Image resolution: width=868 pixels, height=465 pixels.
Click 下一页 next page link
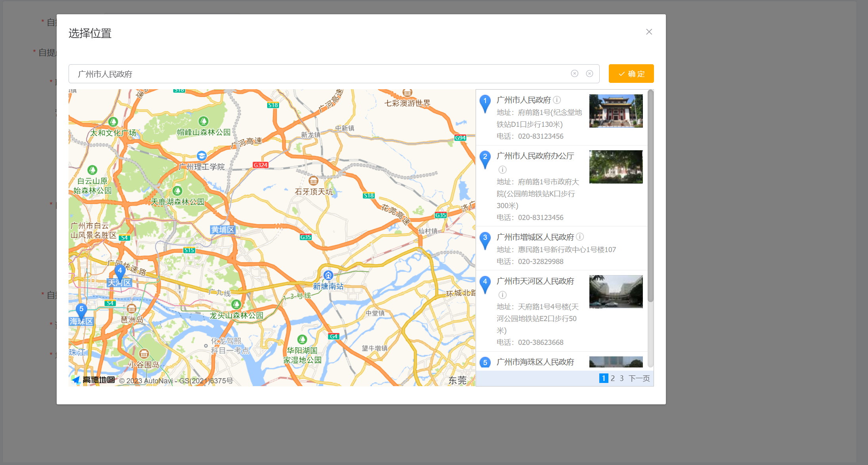(639, 378)
